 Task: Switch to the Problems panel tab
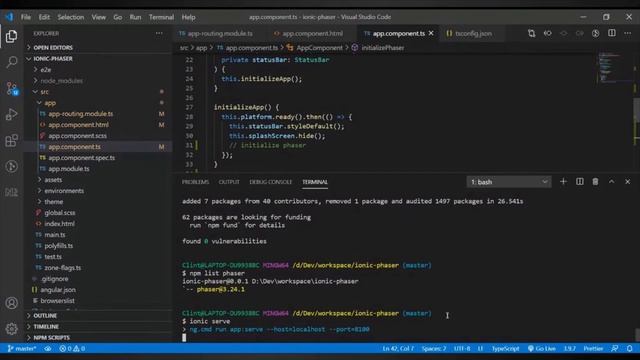click(196, 182)
